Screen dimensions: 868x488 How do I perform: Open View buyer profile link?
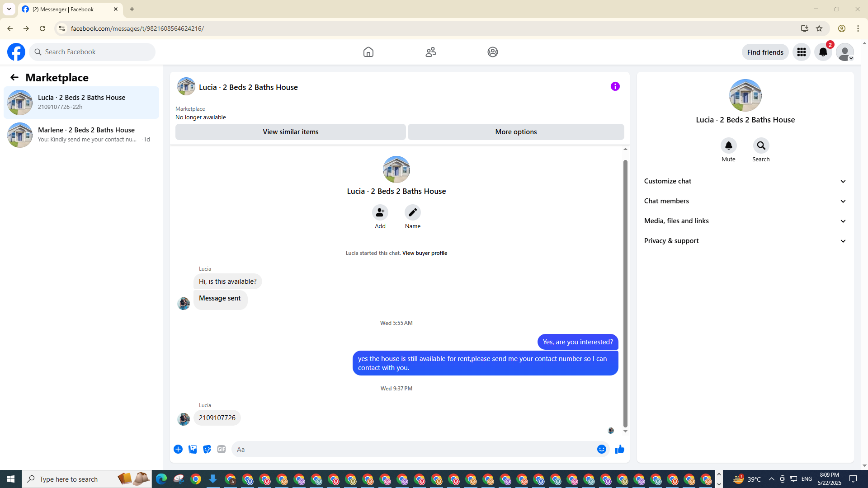point(425,253)
